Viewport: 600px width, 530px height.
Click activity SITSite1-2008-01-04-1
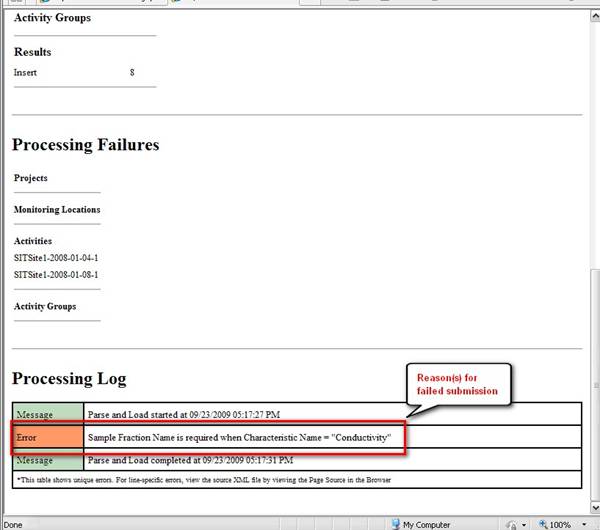(56, 258)
